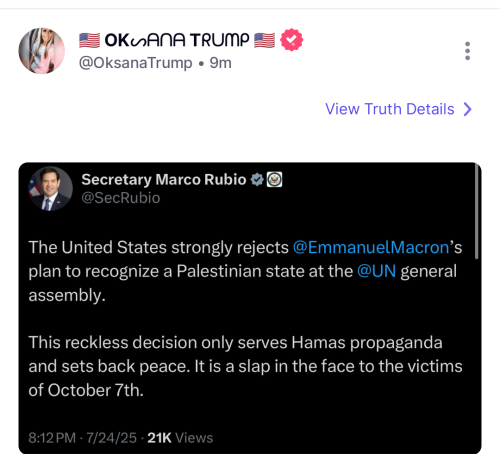Open Oksana Trump's profile avatar
The height and width of the screenshot is (466, 500).
coord(41,51)
